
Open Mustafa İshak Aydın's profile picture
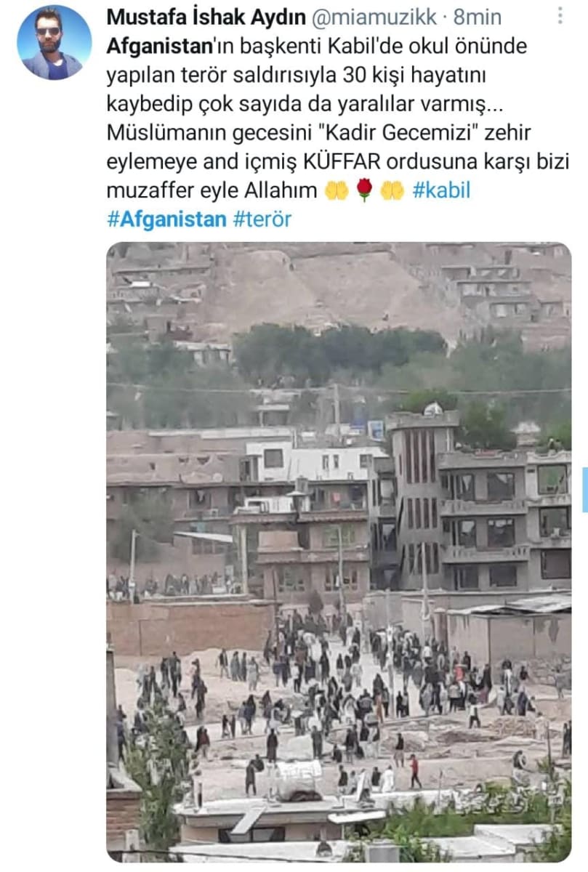point(55,42)
